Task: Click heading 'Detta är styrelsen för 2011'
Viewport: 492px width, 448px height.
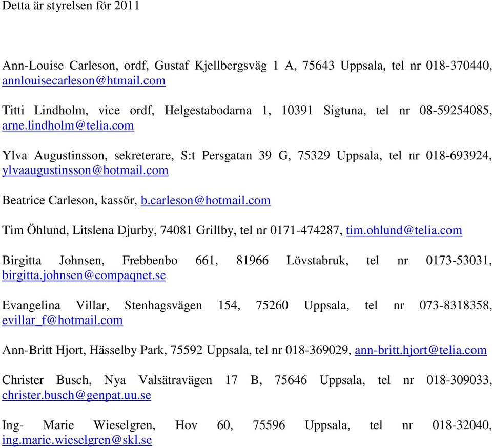Action: point(71,6)
